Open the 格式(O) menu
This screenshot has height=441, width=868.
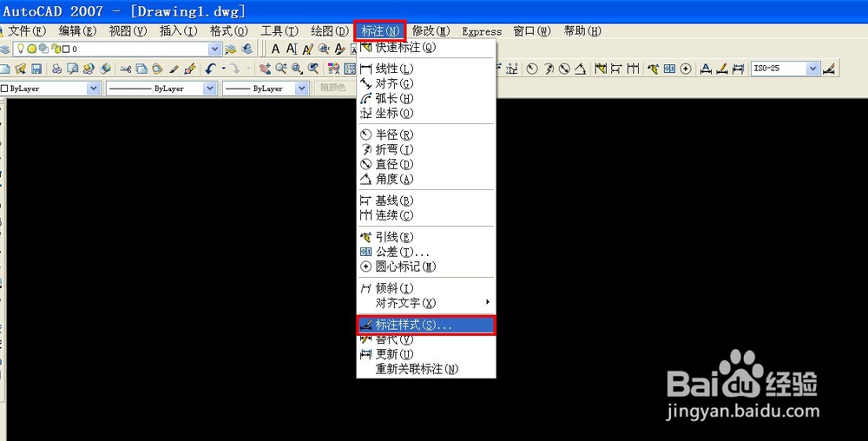coord(228,31)
